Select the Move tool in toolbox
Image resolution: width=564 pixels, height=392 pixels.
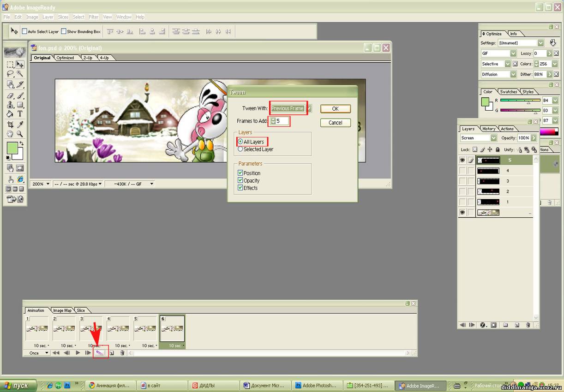coord(20,65)
